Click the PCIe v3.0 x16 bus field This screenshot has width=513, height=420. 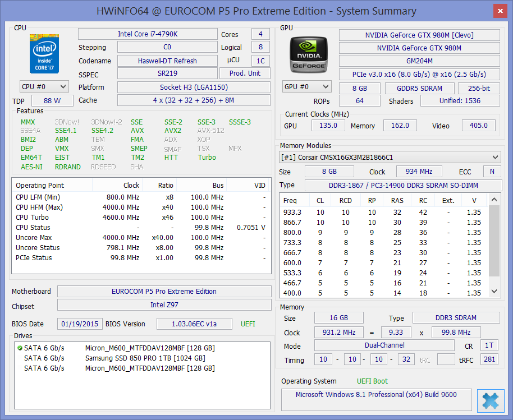pyautogui.click(x=419, y=74)
